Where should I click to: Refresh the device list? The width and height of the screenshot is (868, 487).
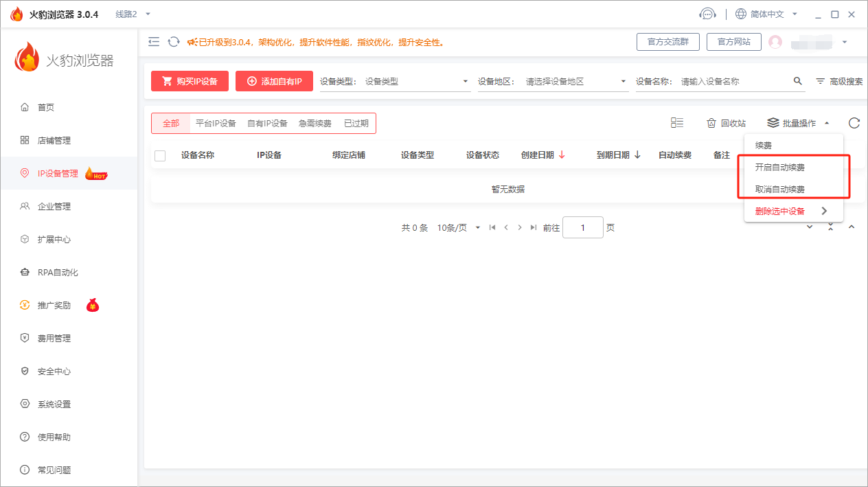tap(854, 123)
